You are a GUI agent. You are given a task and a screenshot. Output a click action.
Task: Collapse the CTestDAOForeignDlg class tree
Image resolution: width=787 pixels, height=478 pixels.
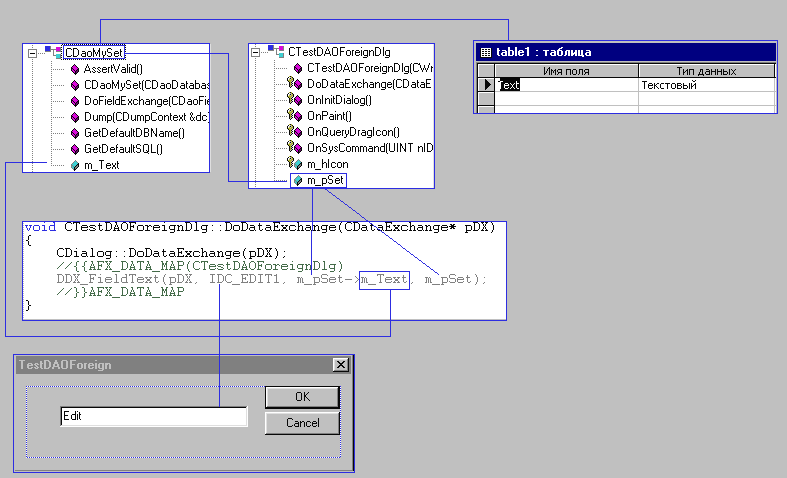point(255,52)
